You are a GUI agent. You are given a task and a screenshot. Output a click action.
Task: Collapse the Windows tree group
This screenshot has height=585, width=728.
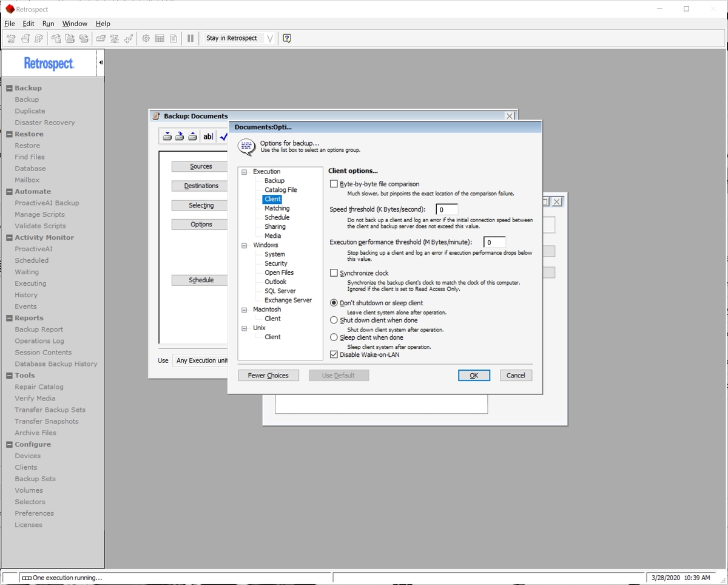point(244,245)
